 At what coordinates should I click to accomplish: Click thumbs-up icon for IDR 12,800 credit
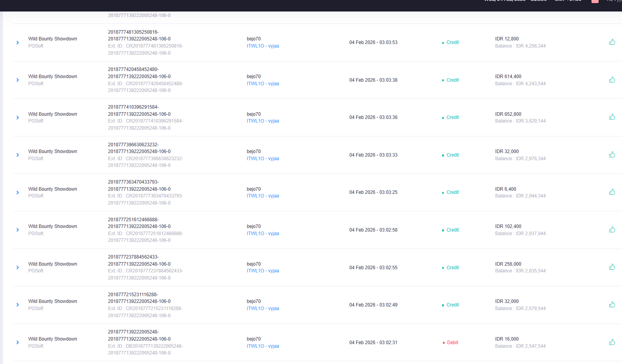point(612,42)
